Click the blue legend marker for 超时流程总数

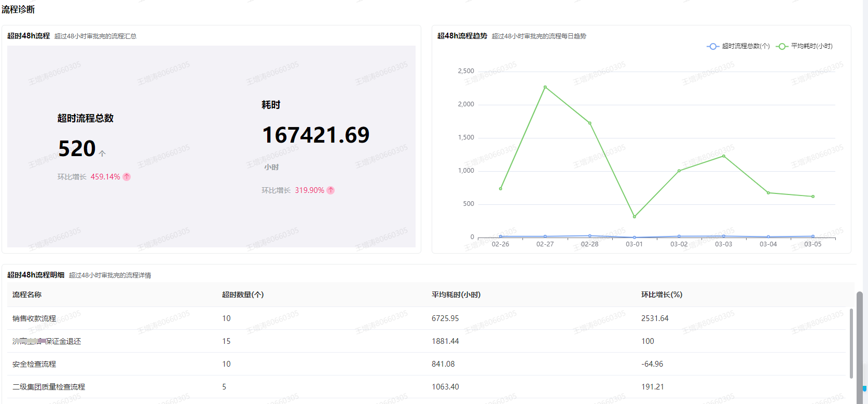click(x=713, y=47)
